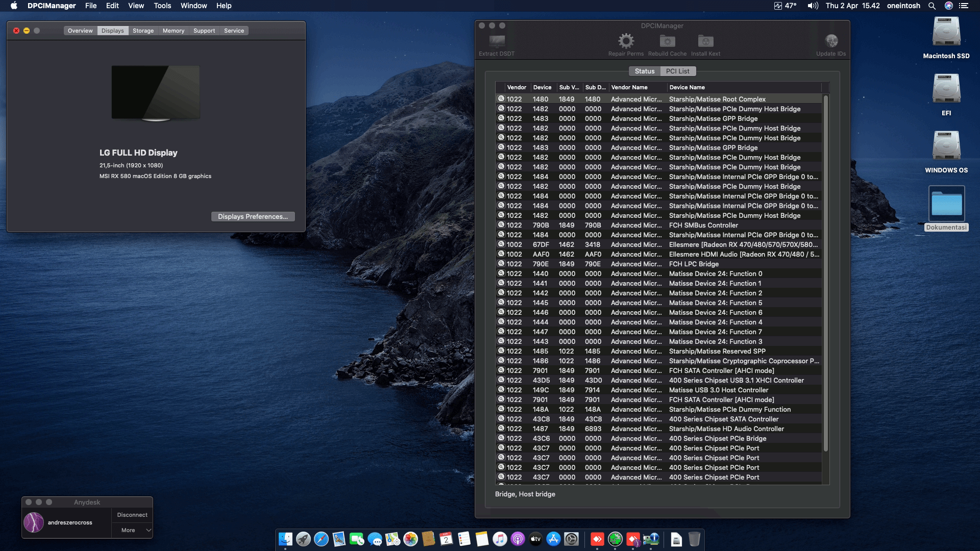Image resolution: width=980 pixels, height=551 pixels.
Task: Click the PCI list vertical scrollbar
Action: tap(825, 273)
